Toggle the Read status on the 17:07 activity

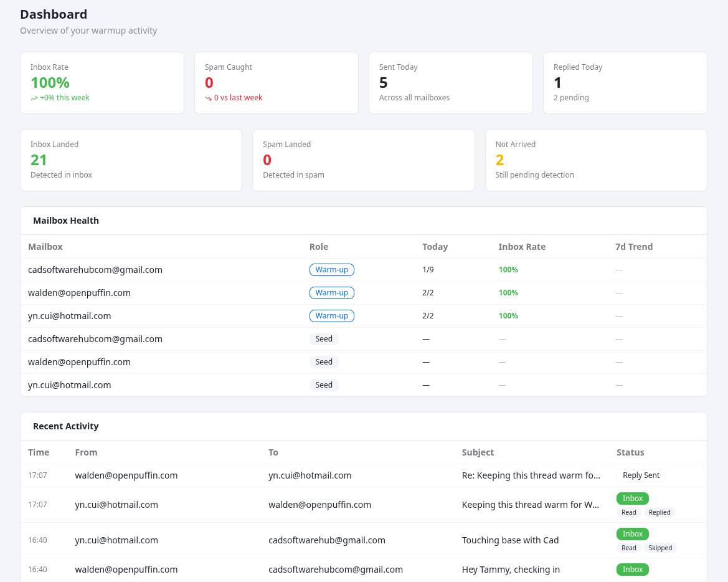coord(628,512)
